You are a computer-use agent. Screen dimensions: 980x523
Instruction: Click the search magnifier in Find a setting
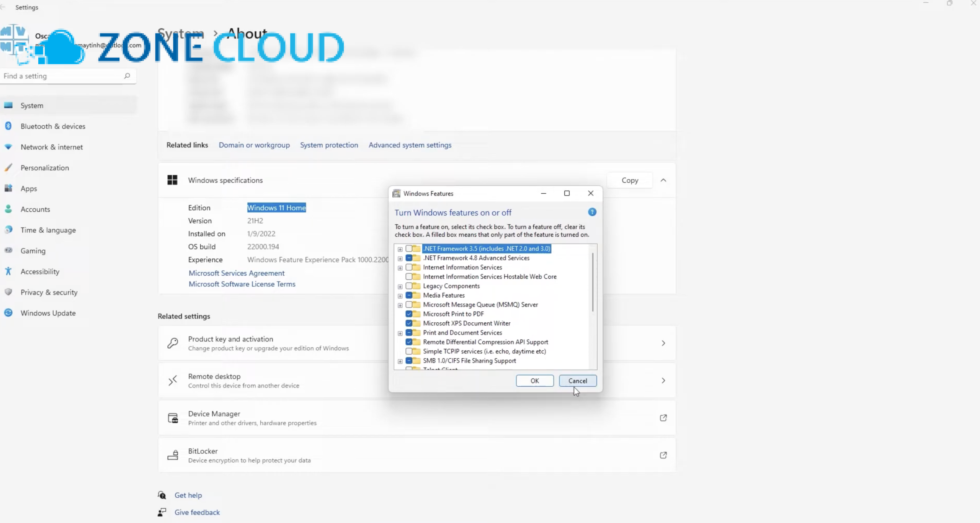pos(127,76)
